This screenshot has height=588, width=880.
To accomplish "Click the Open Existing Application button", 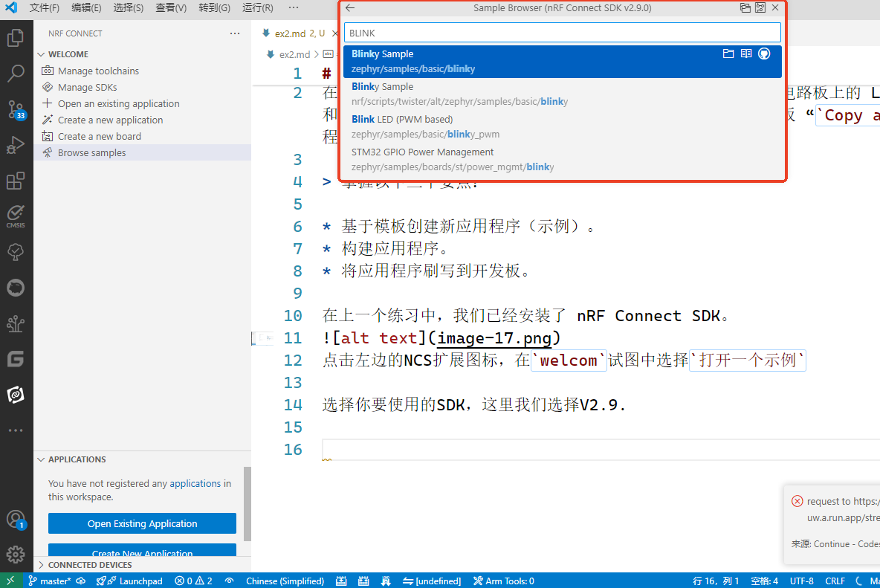I will point(142,523).
